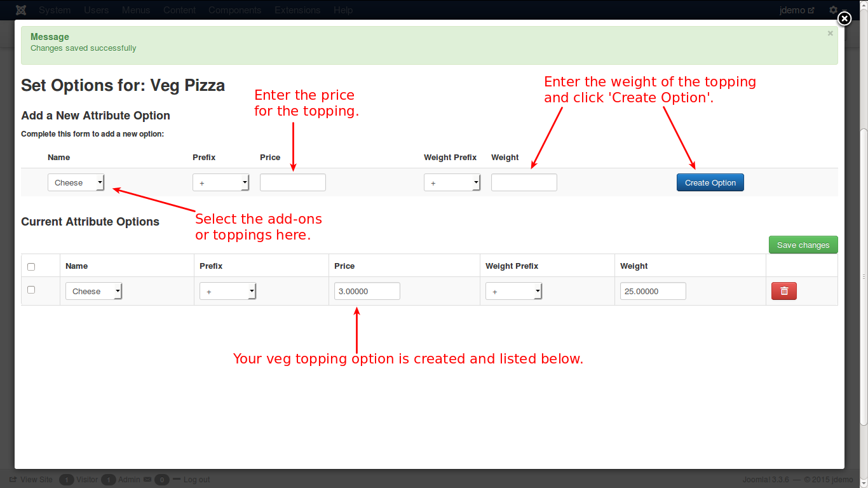Viewport: 868px width, 488px height.
Task: Click the Create Option button
Action: coord(710,183)
